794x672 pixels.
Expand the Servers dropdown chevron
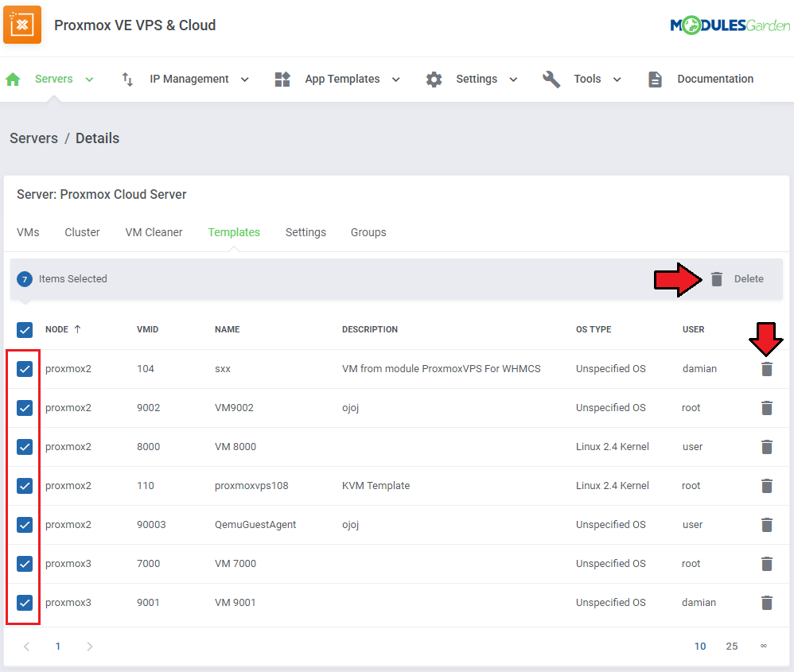pos(90,80)
